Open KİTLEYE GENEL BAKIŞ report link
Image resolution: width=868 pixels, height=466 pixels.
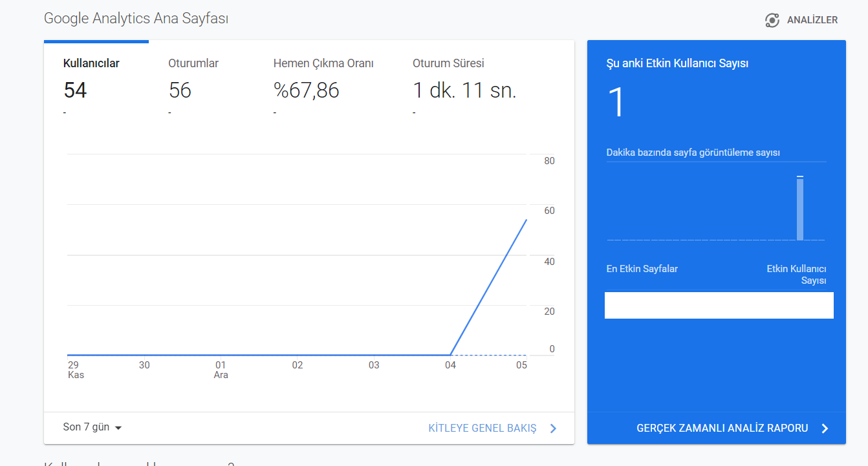[x=483, y=429]
